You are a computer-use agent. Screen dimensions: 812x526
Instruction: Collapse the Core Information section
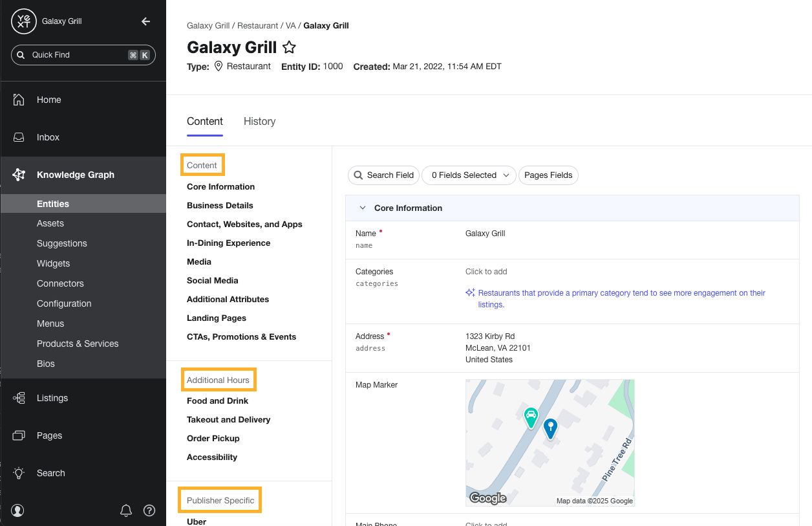[363, 208]
